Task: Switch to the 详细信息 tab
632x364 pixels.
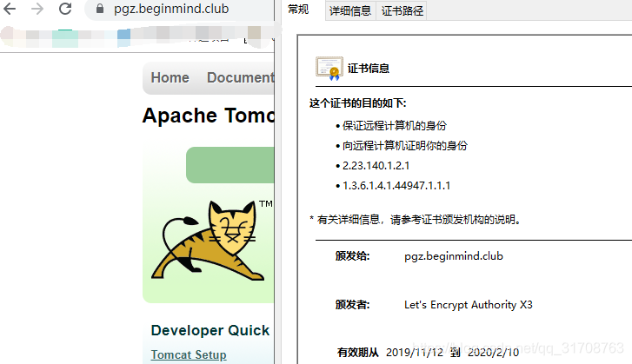Action: tap(349, 11)
